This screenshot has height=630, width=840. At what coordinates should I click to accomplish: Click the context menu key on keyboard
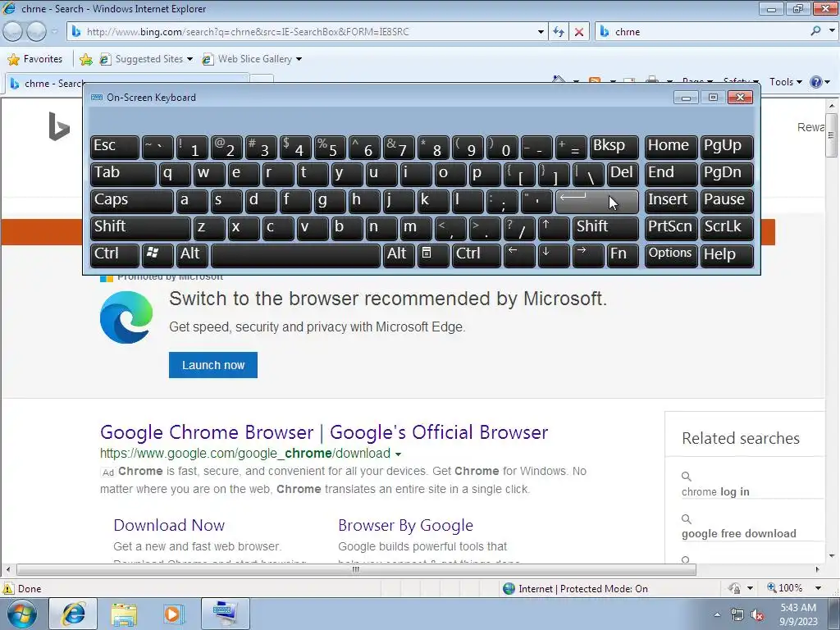tap(433, 254)
